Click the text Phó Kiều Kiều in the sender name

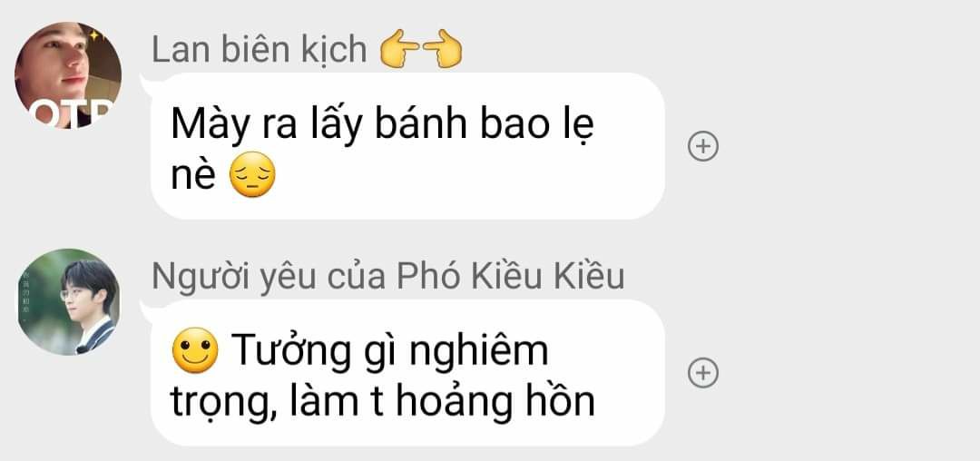(511, 276)
